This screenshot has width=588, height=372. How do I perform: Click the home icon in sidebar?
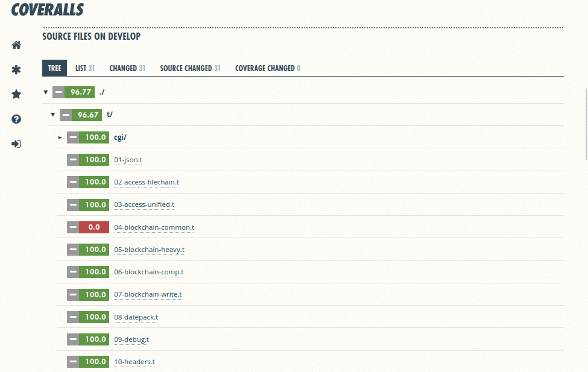pos(16,45)
